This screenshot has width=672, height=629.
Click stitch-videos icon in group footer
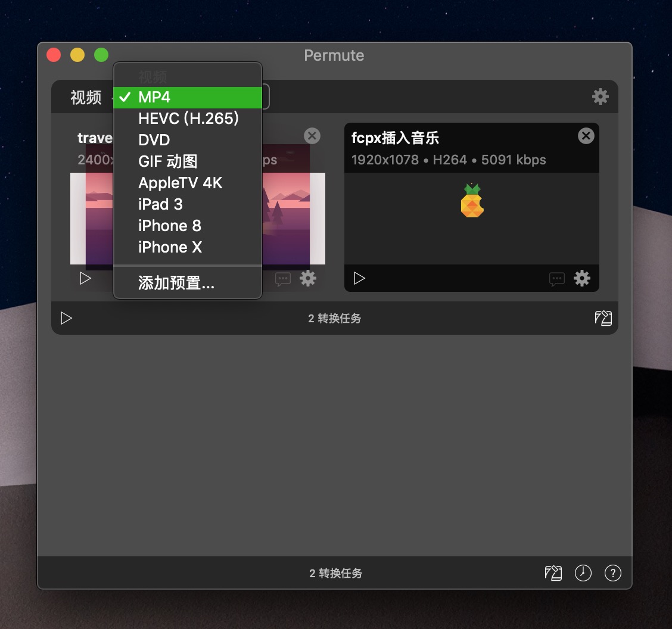click(603, 318)
